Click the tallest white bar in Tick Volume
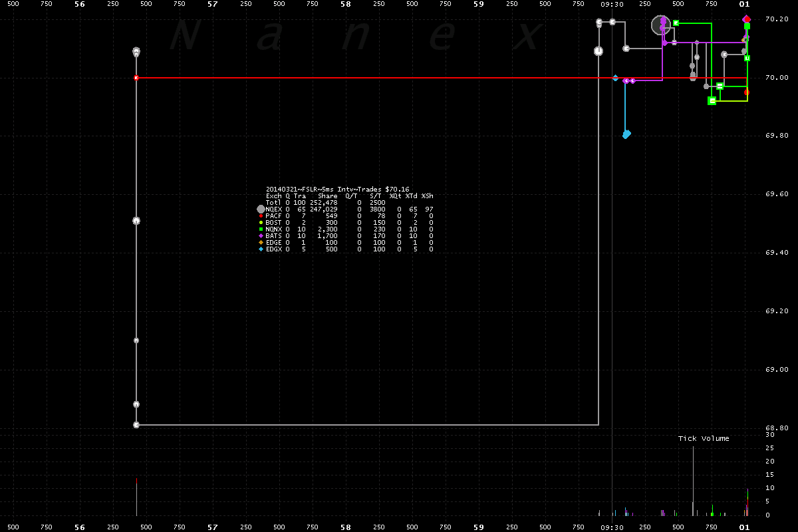This screenshot has height=532, width=798. click(x=694, y=480)
